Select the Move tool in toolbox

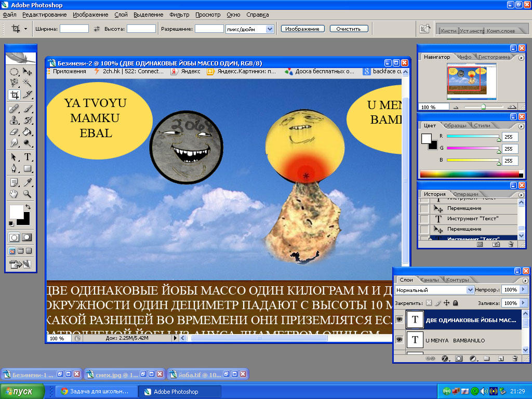[x=27, y=72]
